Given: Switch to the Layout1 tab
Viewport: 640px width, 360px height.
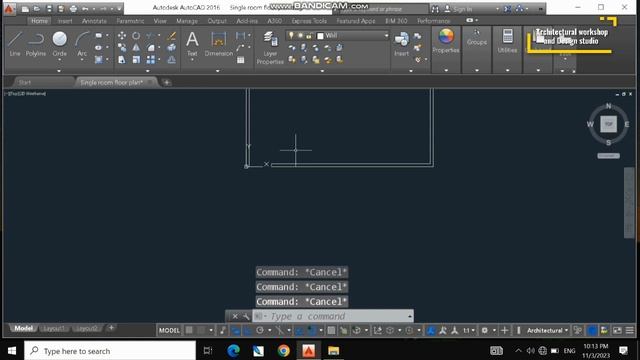Looking at the screenshot, I should point(53,328).
